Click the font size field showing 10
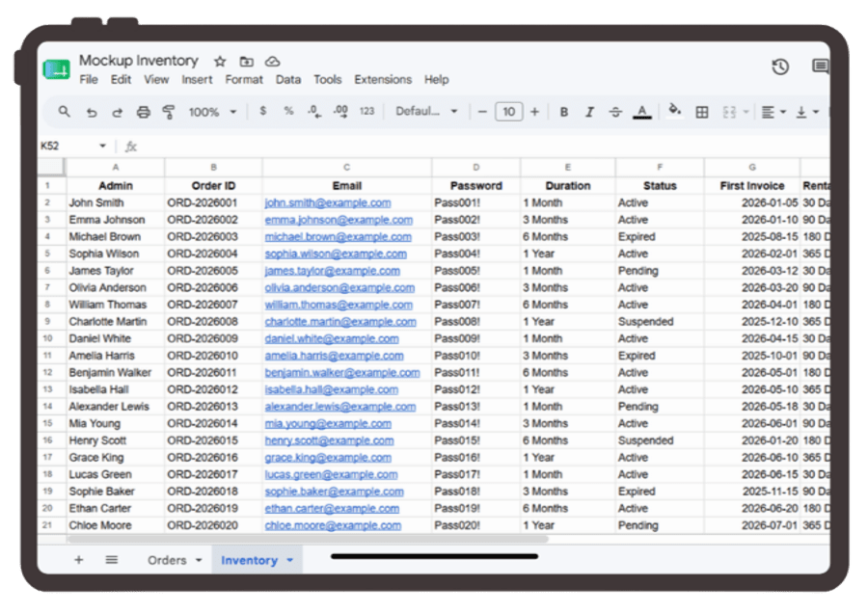The width and height of the screenshot is (868, 613). pyautogui.click(x=508, y=112)
